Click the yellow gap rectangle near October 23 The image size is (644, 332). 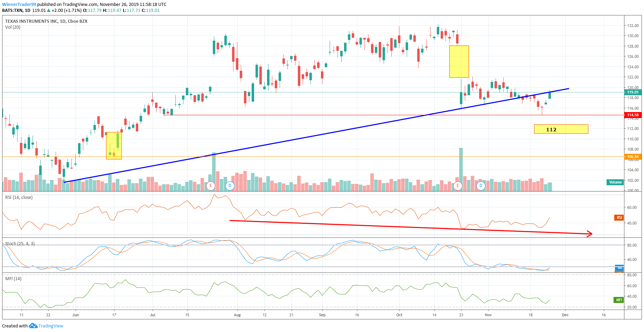tap(459, 62)
